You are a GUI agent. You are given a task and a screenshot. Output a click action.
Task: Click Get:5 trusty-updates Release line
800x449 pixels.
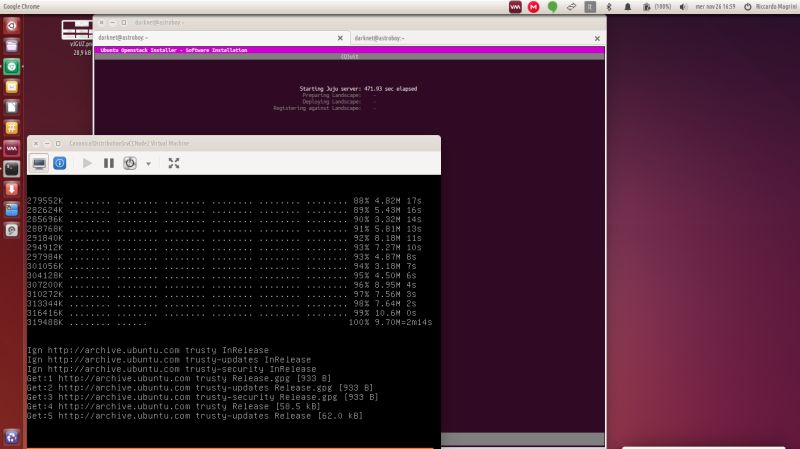point(195,416)
